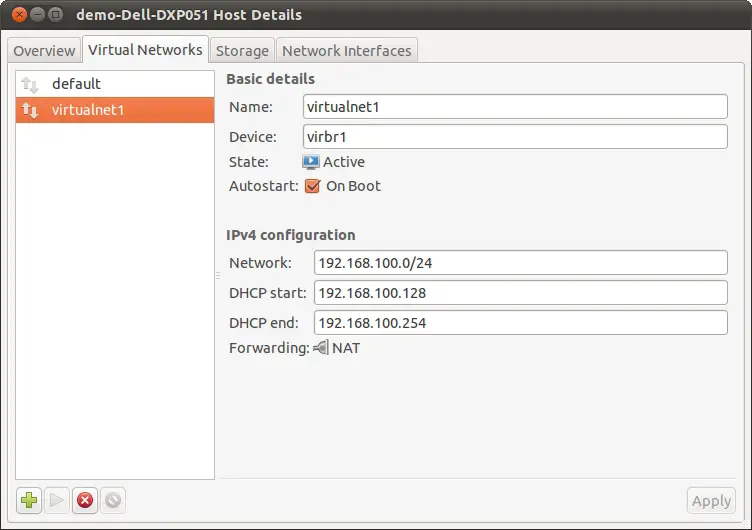The height and width of the screenshot is (530, 752).
Task: Click the virtualnet1 network arrows icon
Action: [30, 111]
